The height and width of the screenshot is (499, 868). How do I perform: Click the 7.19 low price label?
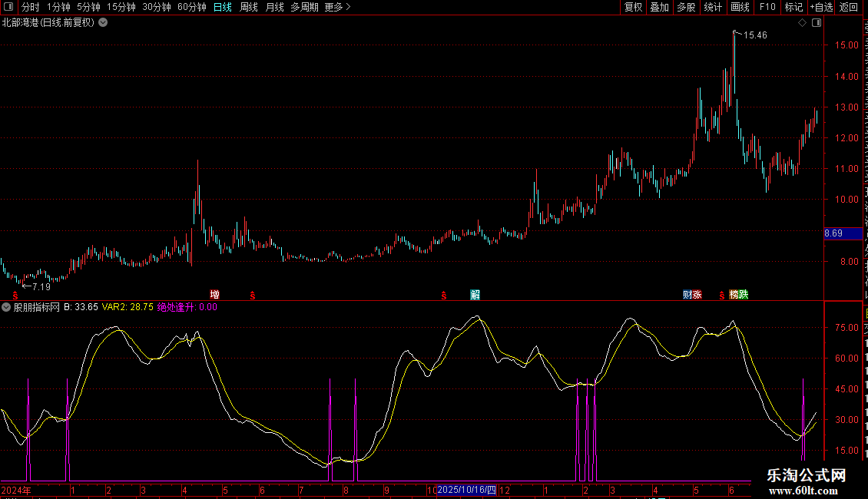coord(41,286)
